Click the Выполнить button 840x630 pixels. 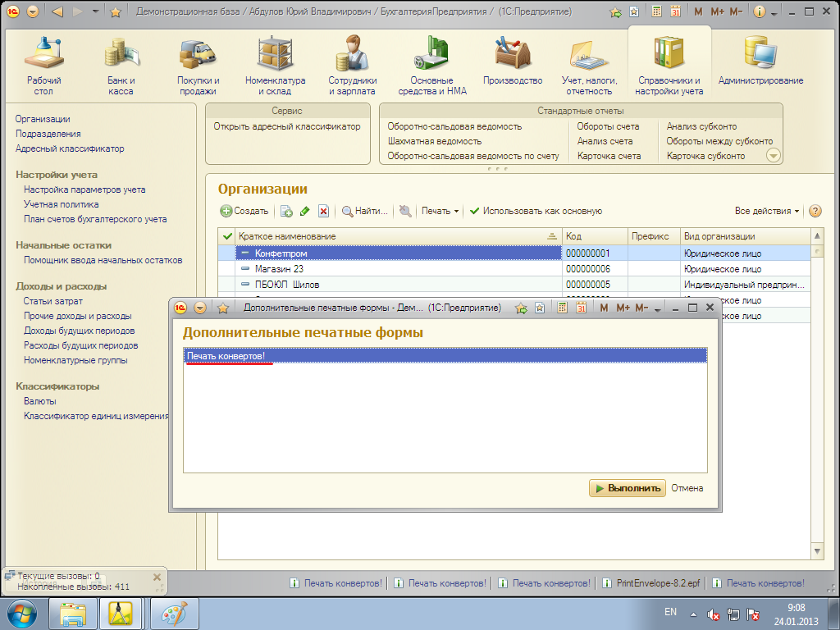pos(626,488)
